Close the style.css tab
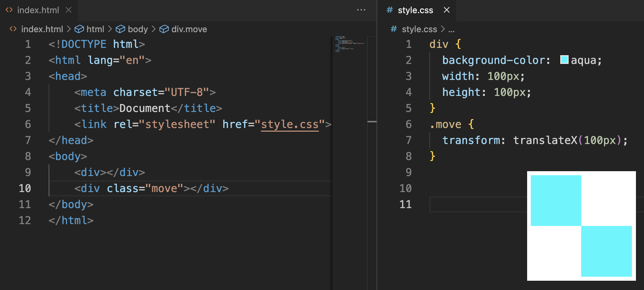Screen dimensions: 644x290 pos(447,10)
